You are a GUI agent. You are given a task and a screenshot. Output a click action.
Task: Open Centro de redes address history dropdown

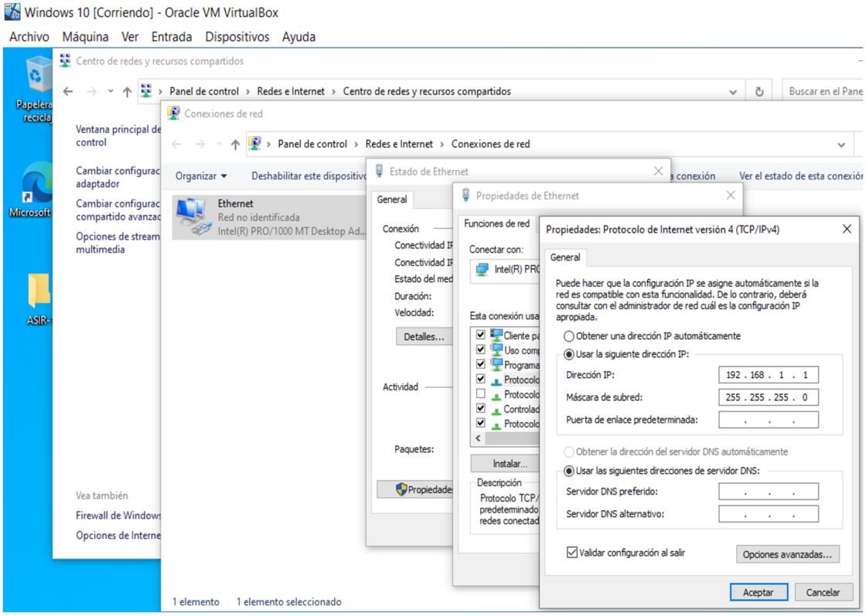733,92
